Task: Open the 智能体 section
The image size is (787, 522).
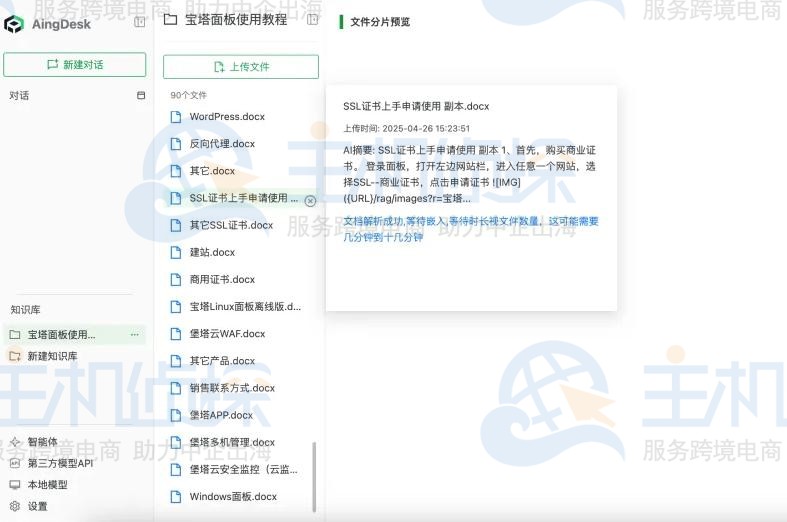Action: (x=42, y=442)
